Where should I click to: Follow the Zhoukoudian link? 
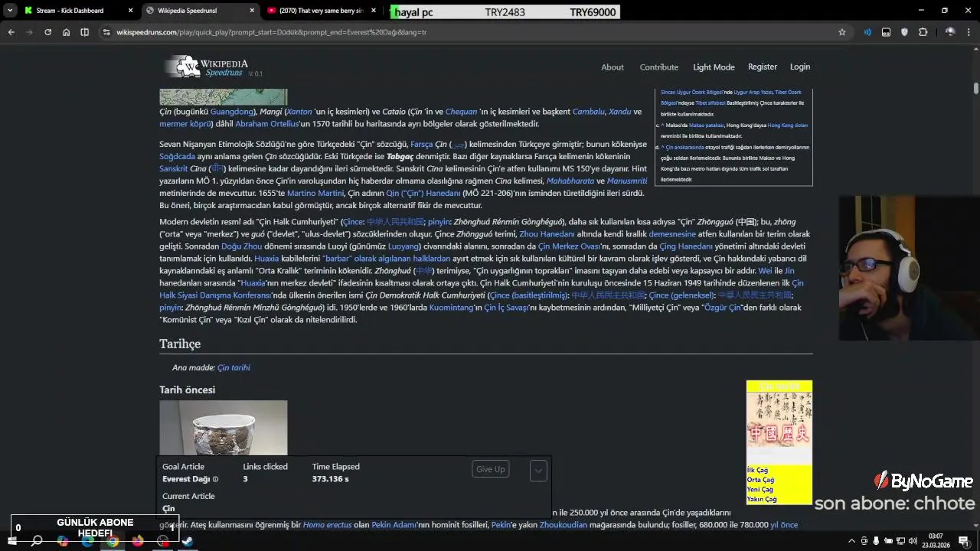[x=563, y=525]
